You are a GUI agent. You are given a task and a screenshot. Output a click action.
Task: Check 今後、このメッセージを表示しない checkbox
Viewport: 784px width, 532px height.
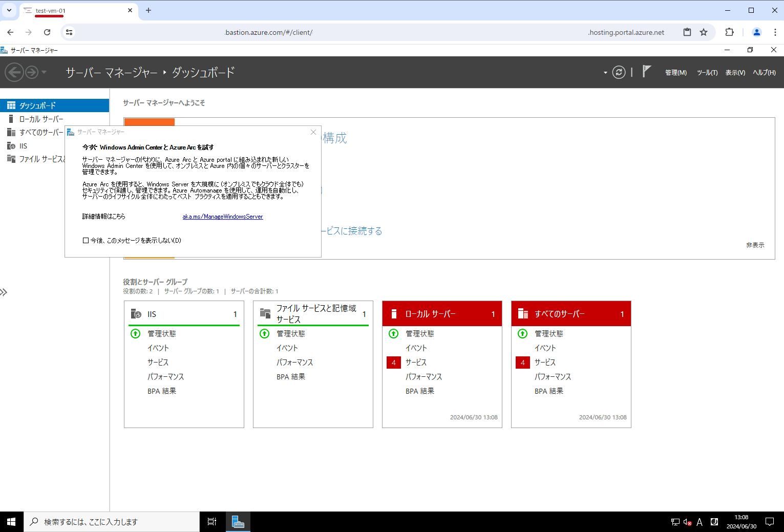click(86, 240)
